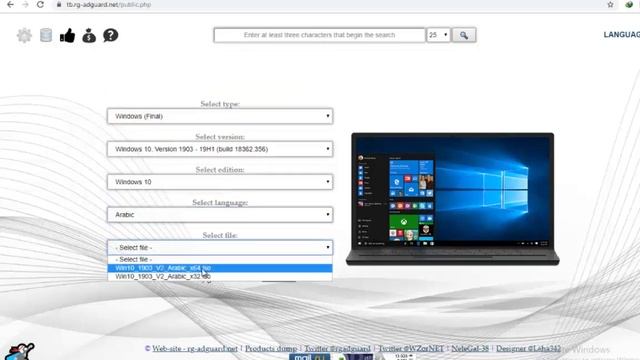Click the browser forward arrow
Screen dimensions: 640x360
25,4
